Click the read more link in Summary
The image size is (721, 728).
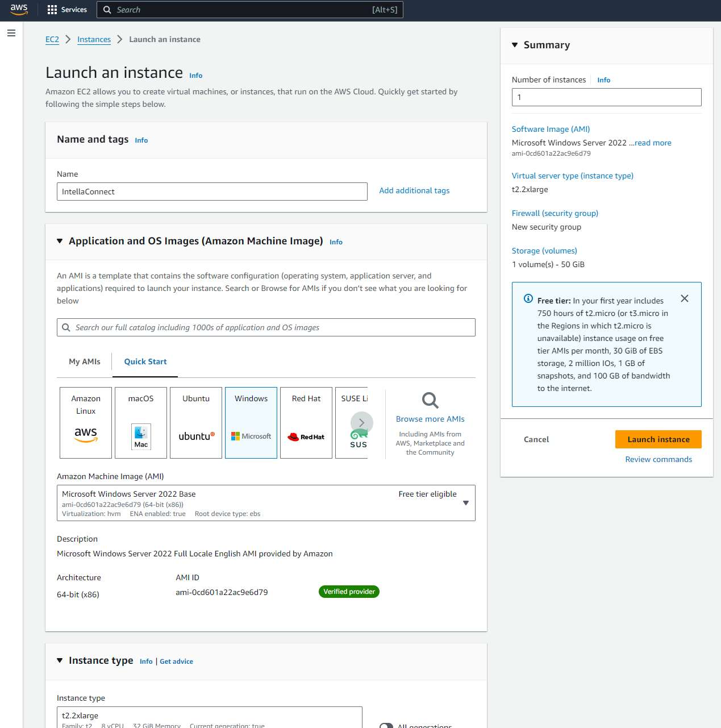click(653, 143)
